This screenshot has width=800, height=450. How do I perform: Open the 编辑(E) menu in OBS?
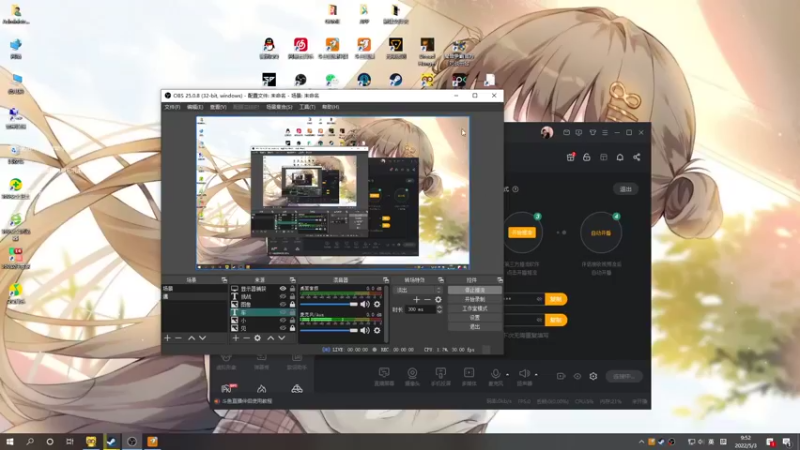pyautogui.click(x=195, y=107)
